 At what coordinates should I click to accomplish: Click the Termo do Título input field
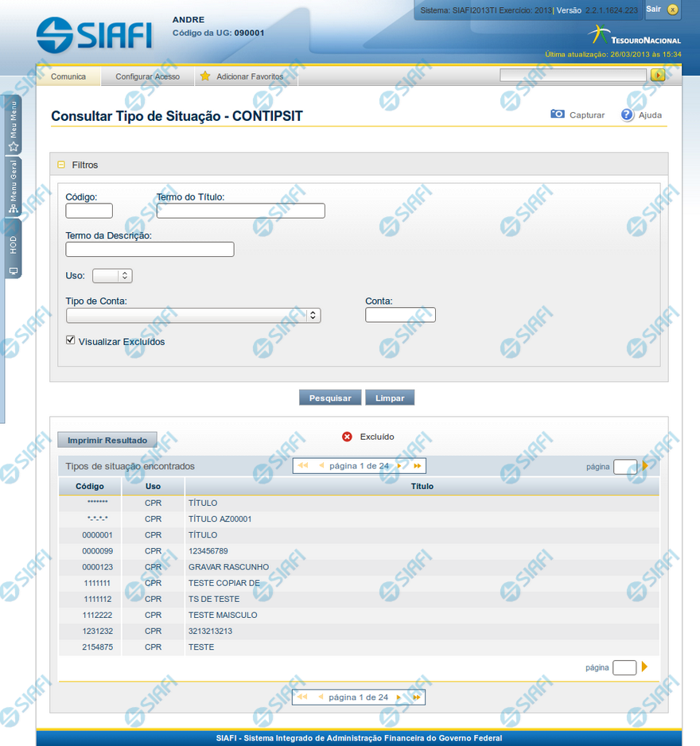pyautogui.click(x=240, y=211)
